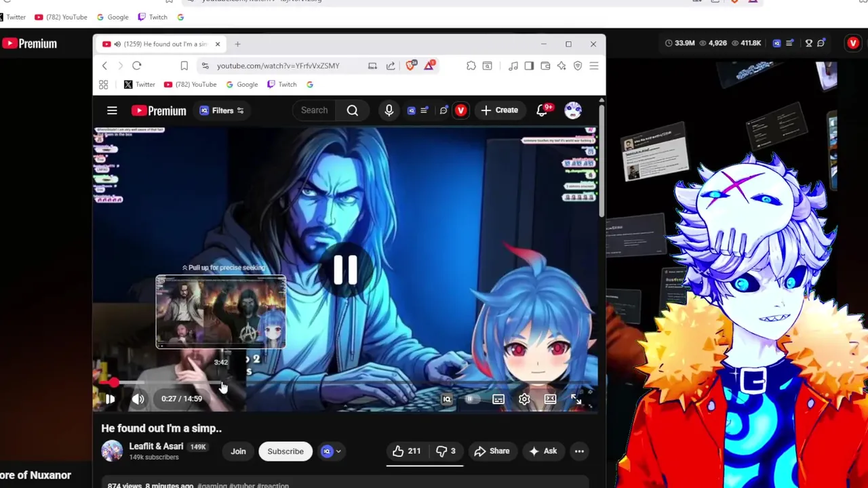Open (782) YouTube bookmark in front window
Screen dimensions: 868x488
tap(190, 85)
